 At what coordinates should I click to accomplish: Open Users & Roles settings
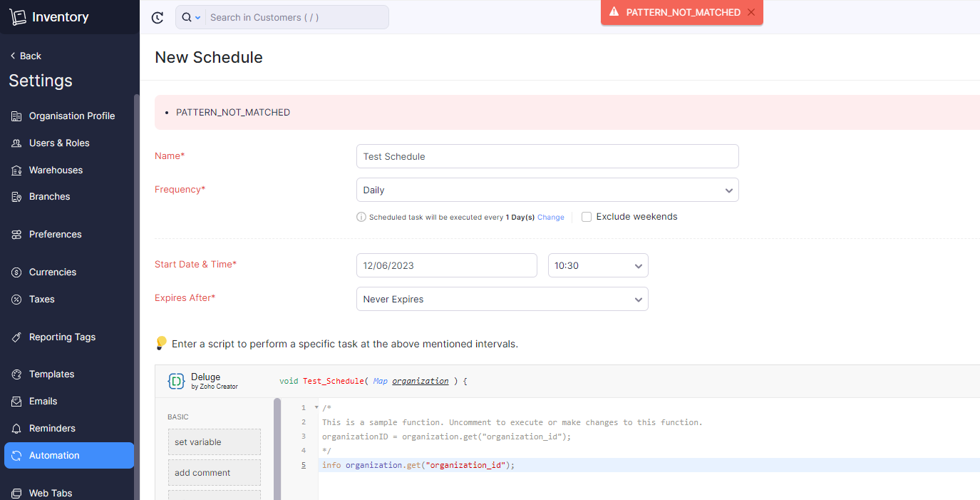59,143
